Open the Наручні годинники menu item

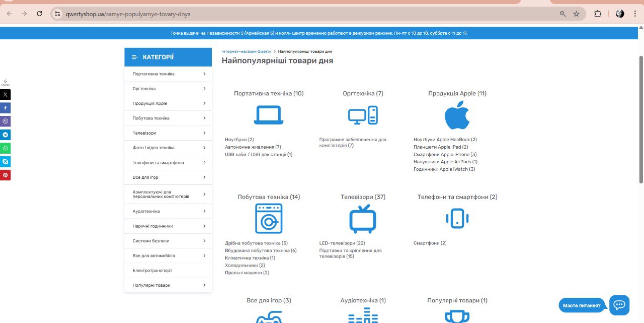(x=153, y=226)
